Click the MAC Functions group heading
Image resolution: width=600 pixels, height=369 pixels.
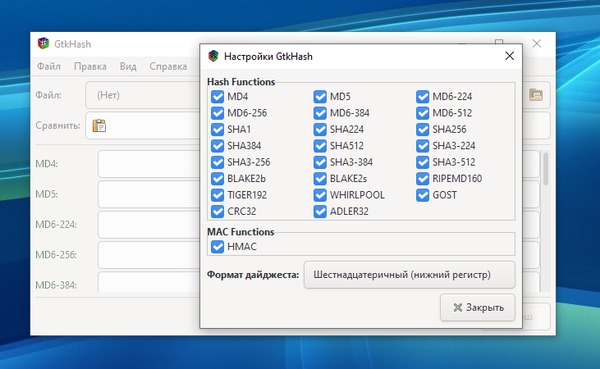click(241, 232)
